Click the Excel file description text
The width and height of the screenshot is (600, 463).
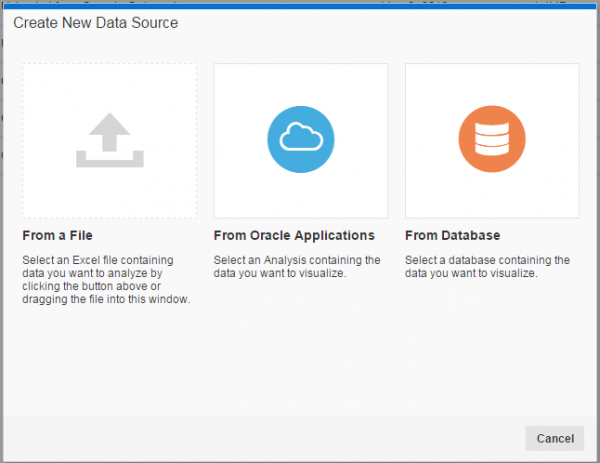106,279
